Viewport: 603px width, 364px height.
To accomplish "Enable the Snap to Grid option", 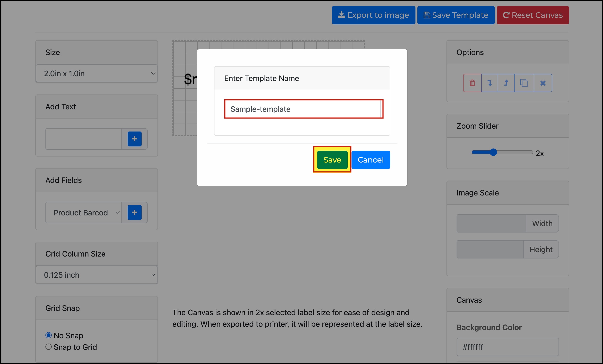I will pyautogui.click(x=49, y=347).
